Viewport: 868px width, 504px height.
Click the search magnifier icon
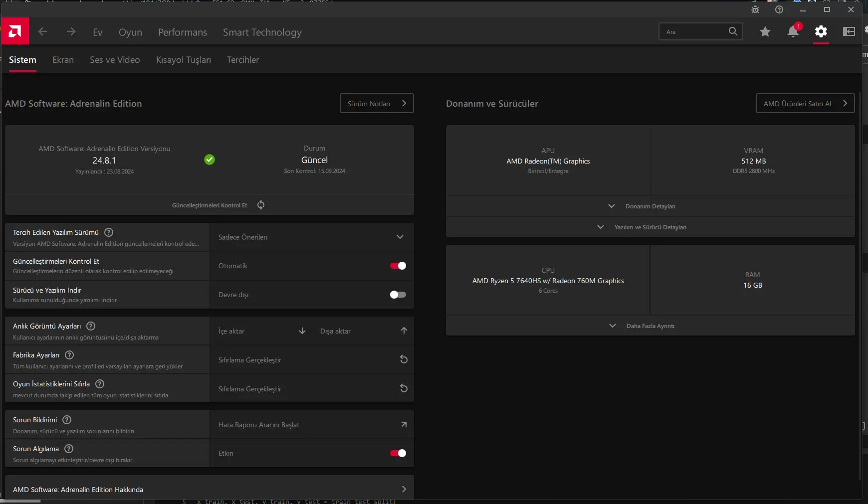pyautogui.click(x=733, y=31)
